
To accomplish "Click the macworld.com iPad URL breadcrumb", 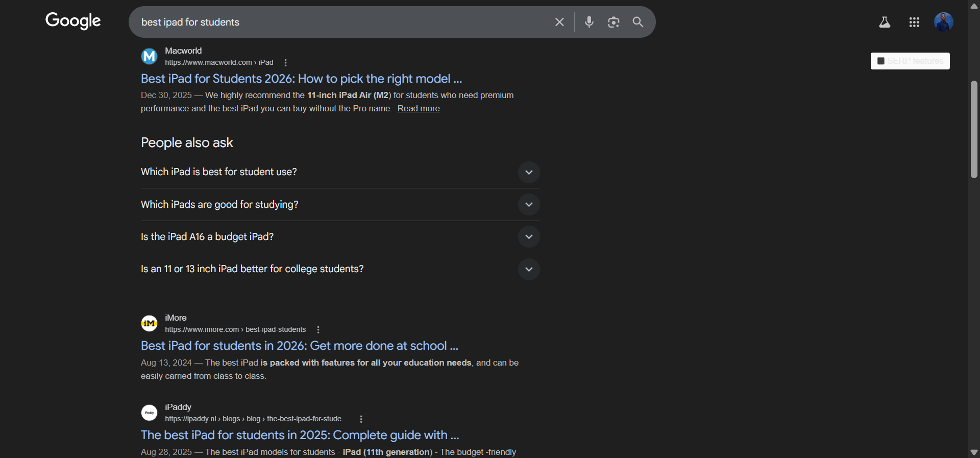I will [x=219, y=62].
